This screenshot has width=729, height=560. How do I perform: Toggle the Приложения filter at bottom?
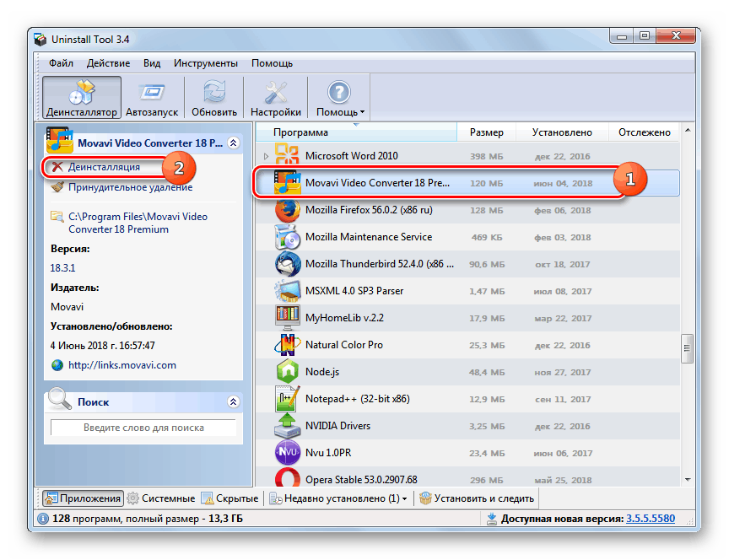pyautogui.click(x=82, y=498)
